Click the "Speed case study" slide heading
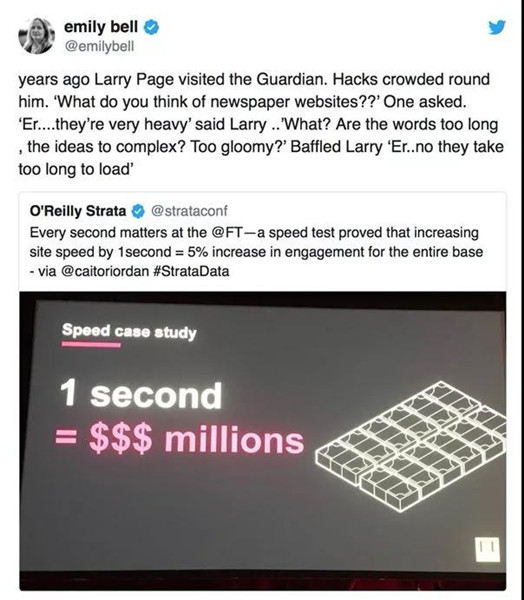 pos(129,331)
